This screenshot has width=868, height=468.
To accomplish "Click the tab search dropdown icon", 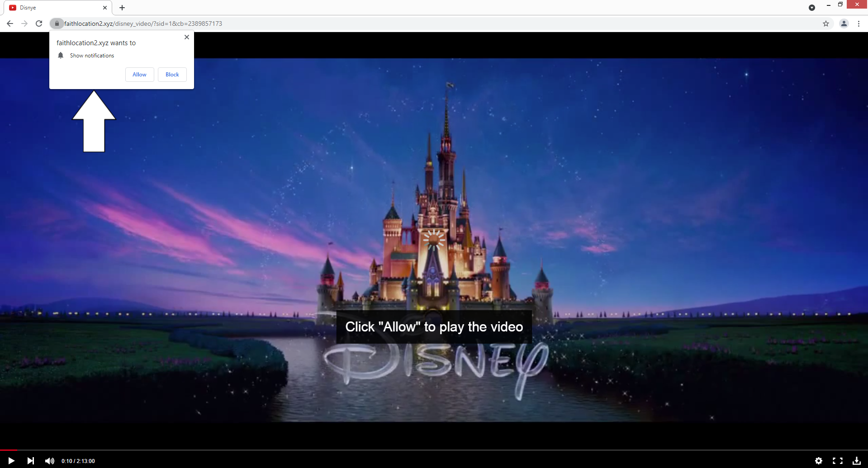I will point(812,8).
